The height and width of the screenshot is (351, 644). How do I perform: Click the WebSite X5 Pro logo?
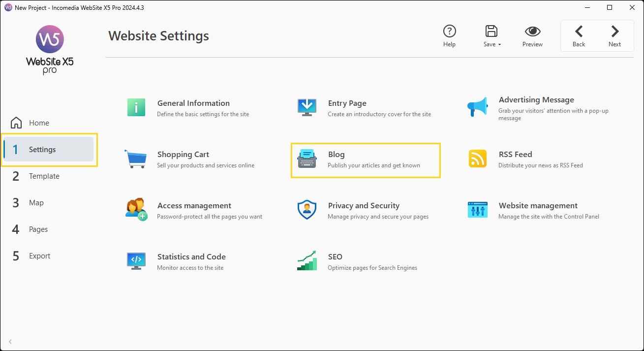[x=50, y=49]
